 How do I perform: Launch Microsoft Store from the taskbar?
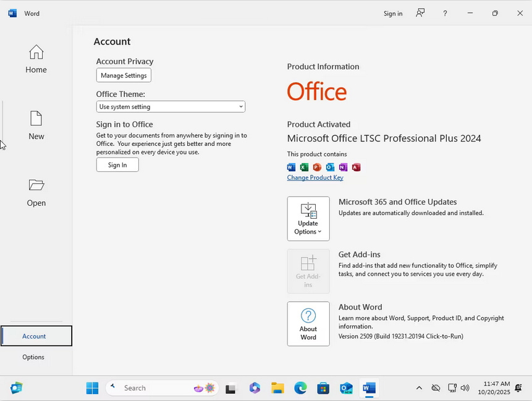(323, 388)
